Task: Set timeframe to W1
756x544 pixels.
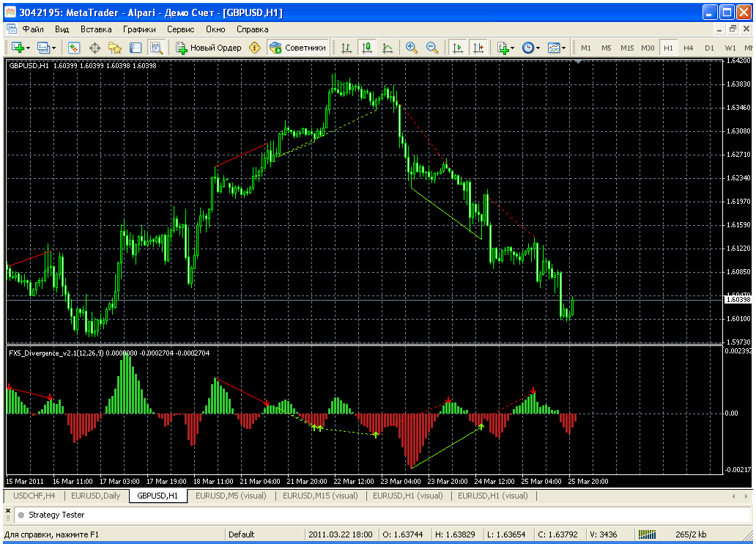Action: click(x=730, y=48)
